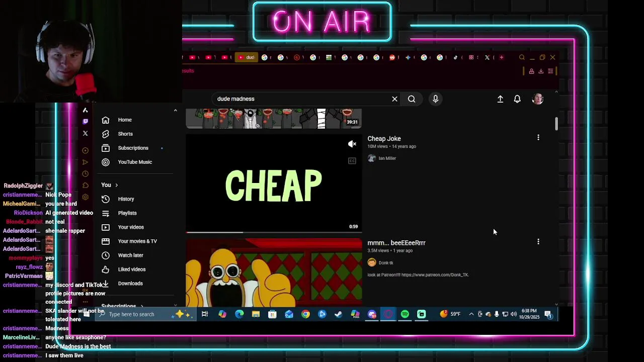Toggle captions on the Cheap Joke preview
644x362 pixels.
pyautogui.click(x=352, y=161)
